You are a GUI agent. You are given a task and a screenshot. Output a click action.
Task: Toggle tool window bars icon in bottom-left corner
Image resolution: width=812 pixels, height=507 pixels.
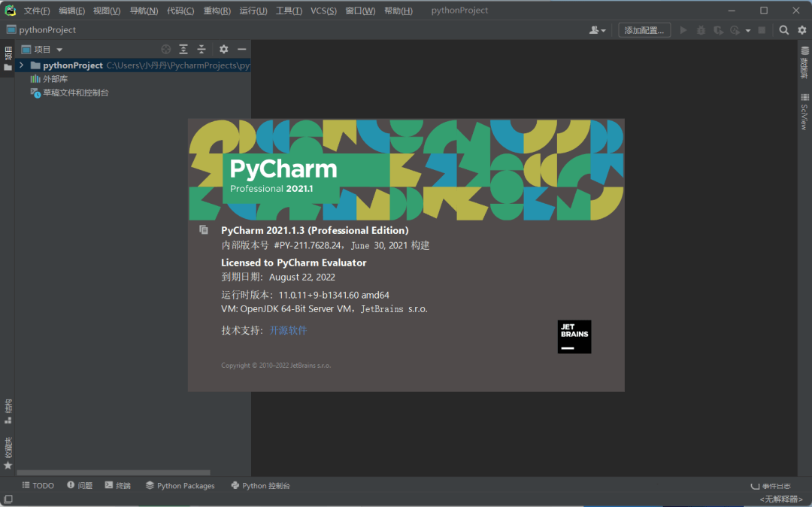8,499
